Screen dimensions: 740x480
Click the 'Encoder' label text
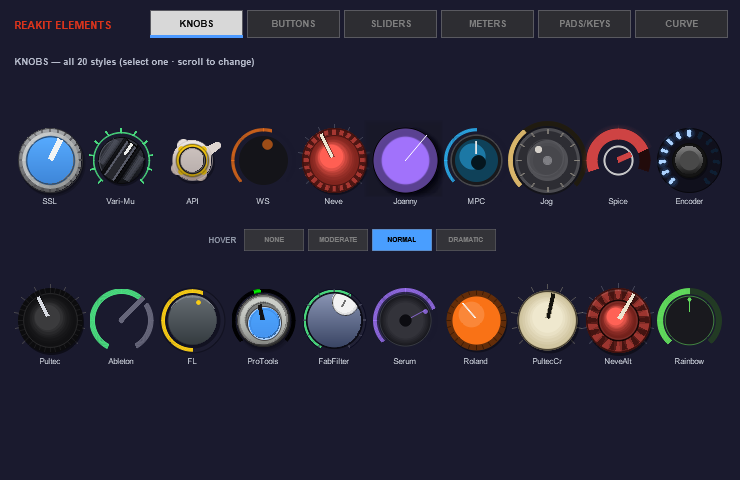tap(689, 201)
